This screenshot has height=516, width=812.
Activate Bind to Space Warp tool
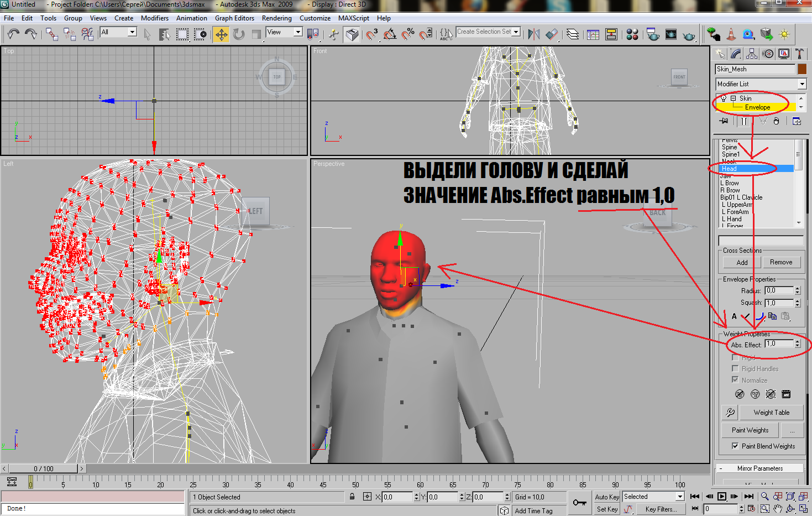click(87, 34)
